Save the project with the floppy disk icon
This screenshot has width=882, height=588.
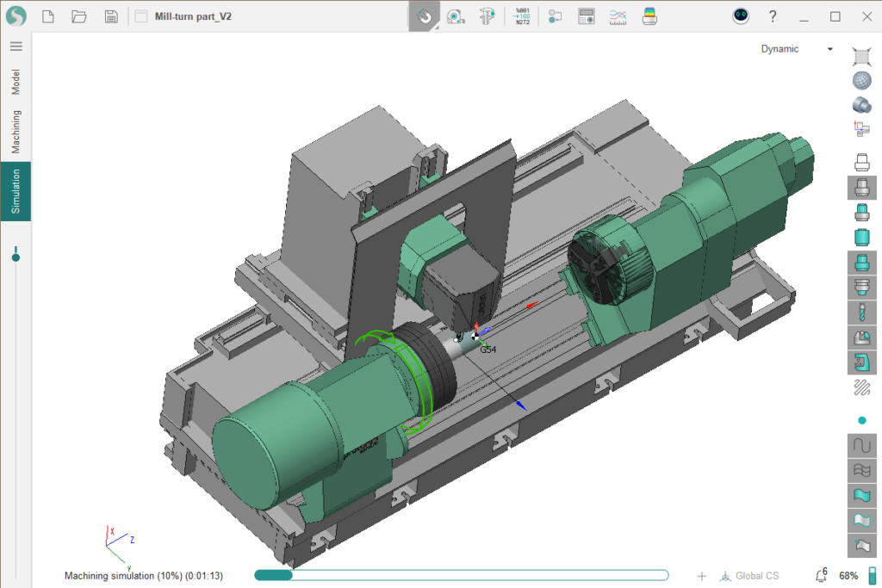click(x=111, y=16)
